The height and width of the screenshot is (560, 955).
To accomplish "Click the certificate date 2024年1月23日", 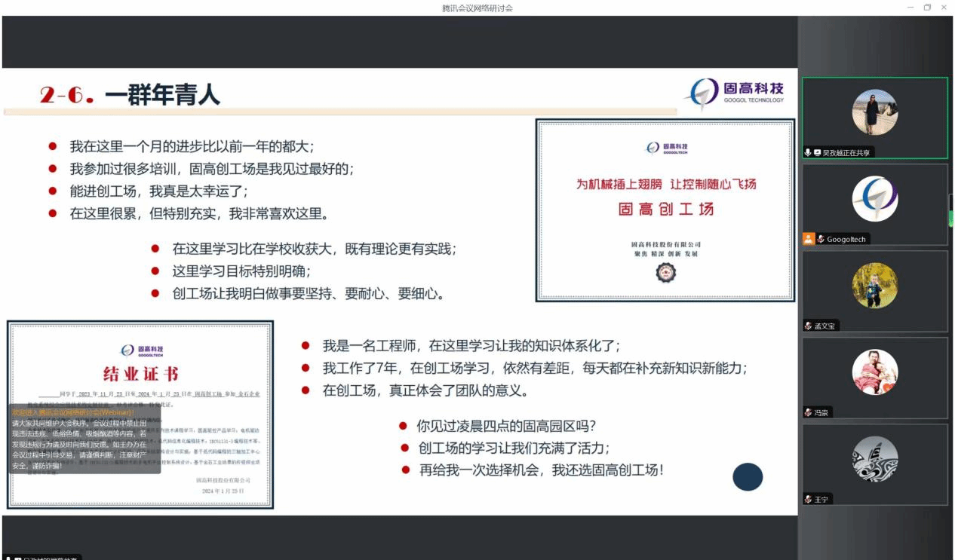I will [x=223, y=491].
